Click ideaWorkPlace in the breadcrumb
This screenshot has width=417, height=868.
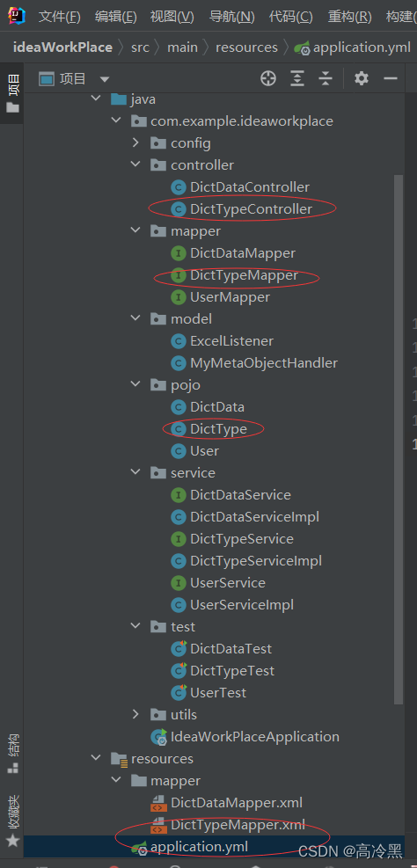point(62,47)
